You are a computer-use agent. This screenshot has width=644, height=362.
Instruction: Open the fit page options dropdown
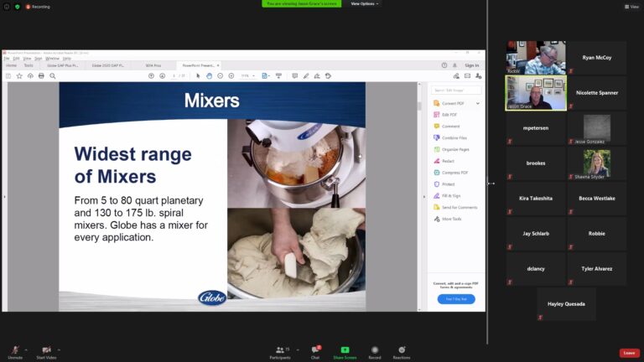point(266,76)
